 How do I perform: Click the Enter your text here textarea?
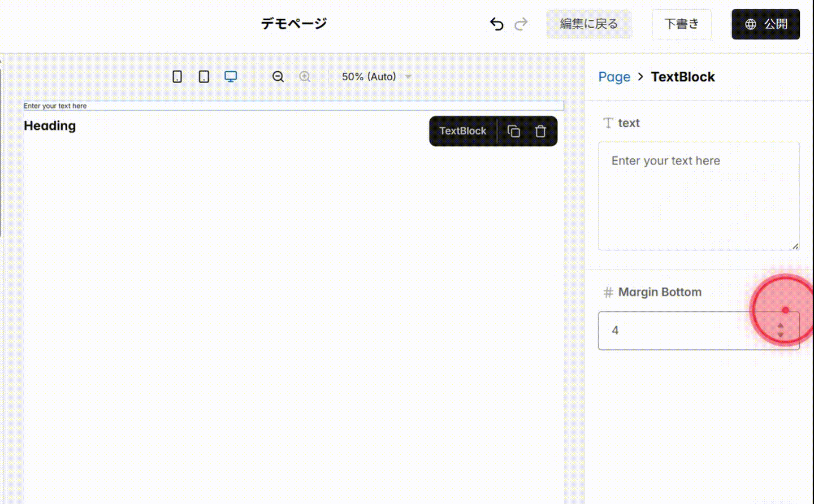point(698,195)
